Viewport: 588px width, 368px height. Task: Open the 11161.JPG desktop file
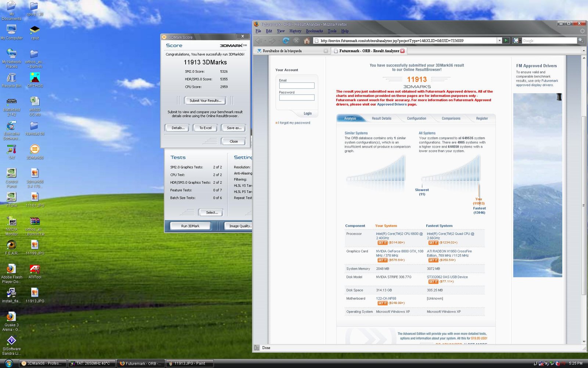point(35,200)
